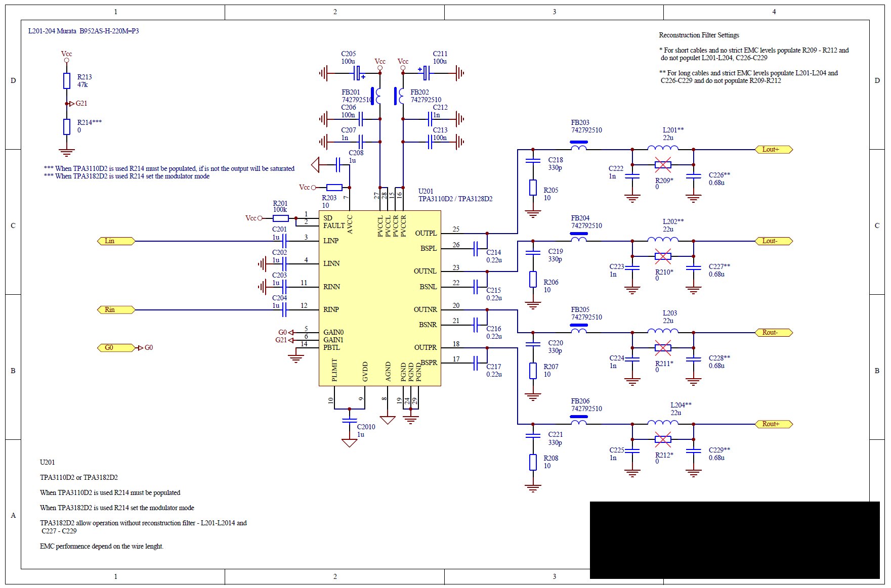Click the 'L201**' designator label
Viewport: 891px width, 588px height.
tap(673, 130)
